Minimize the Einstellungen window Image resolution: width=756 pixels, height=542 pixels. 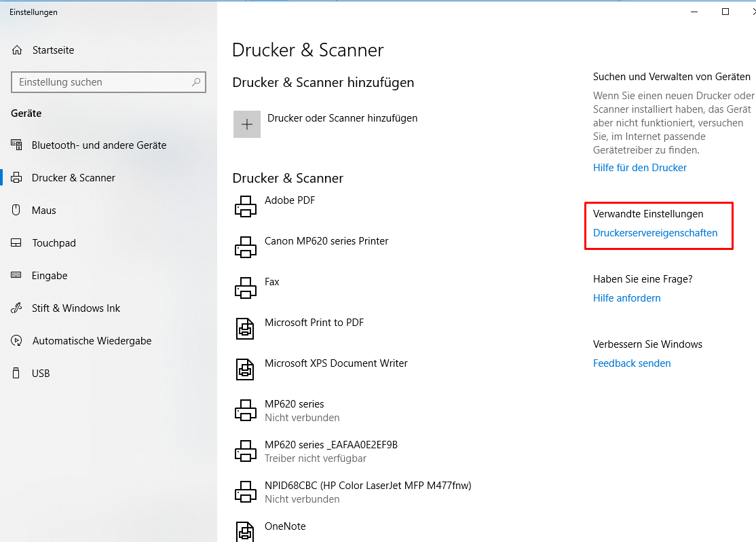click(694, 12)
